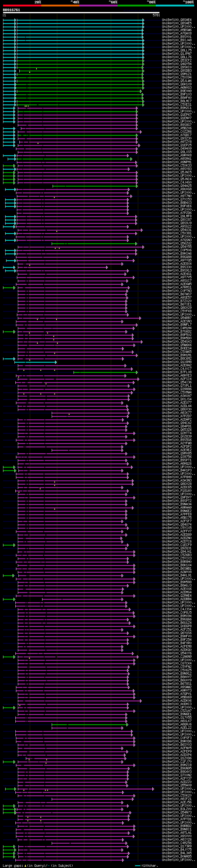Open hit UniRef100_Q9LXS5
Viewport: 197px width, 868px height.
pyautogui.click(x=177, y=152)
